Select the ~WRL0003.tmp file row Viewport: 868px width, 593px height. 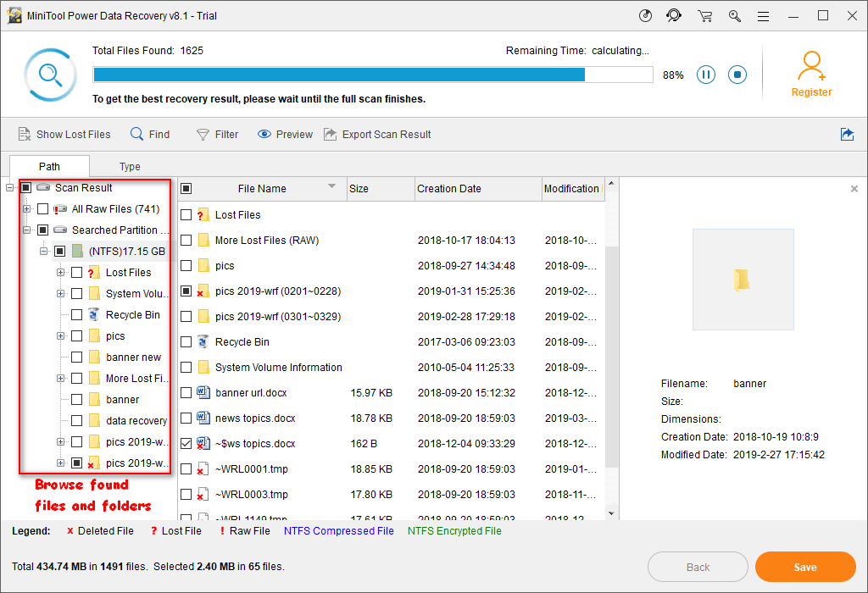[392, 495]
